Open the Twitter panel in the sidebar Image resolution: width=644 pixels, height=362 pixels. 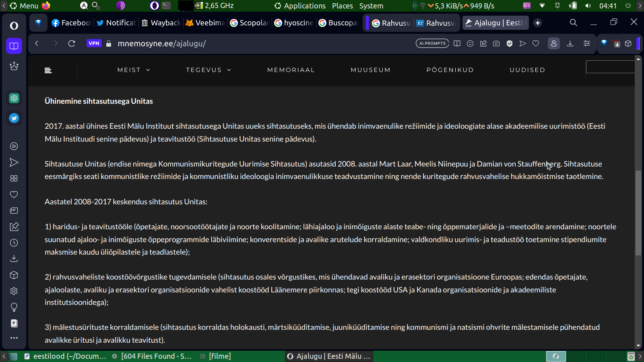point(14,118)
